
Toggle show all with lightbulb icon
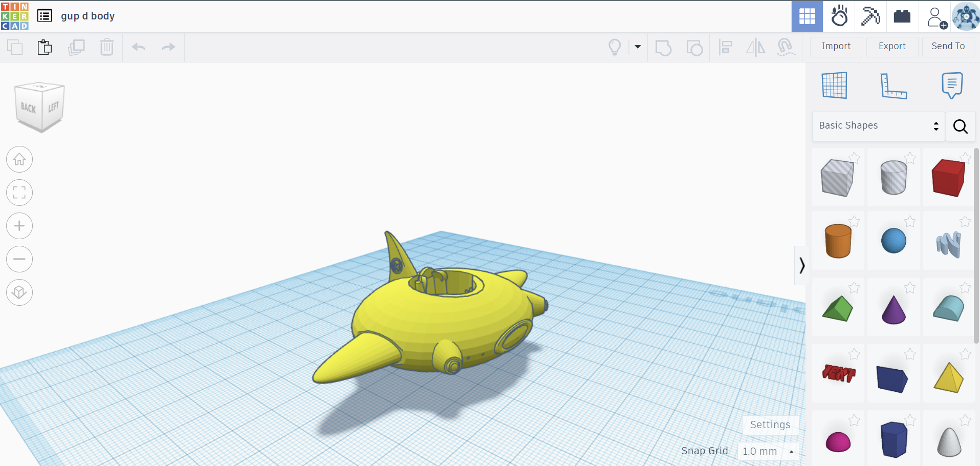pos(615,47)
